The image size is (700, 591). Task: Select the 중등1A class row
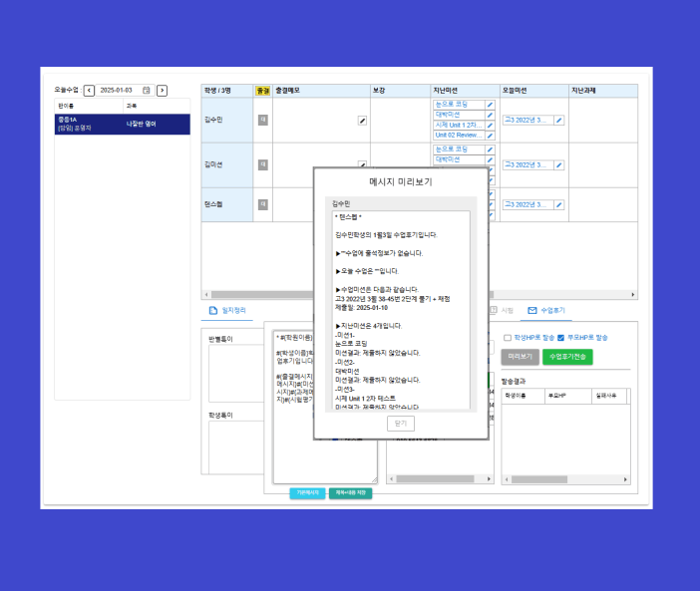tap(123, 124)
